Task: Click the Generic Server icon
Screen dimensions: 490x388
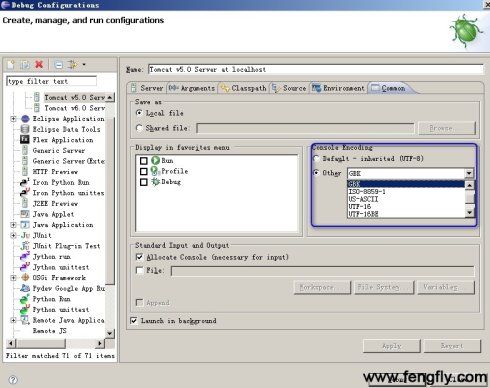Action: 25,151
